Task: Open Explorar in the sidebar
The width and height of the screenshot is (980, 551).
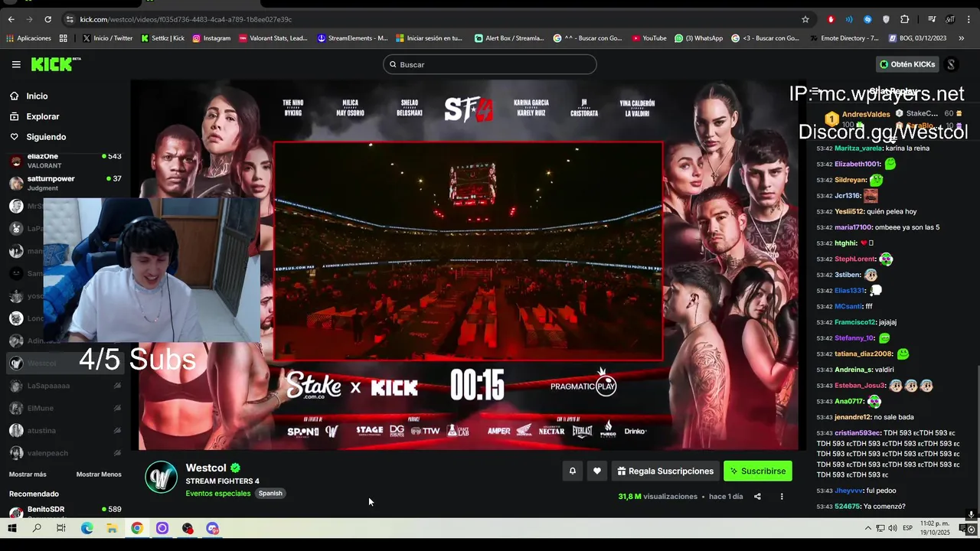Action: [42, 116]
